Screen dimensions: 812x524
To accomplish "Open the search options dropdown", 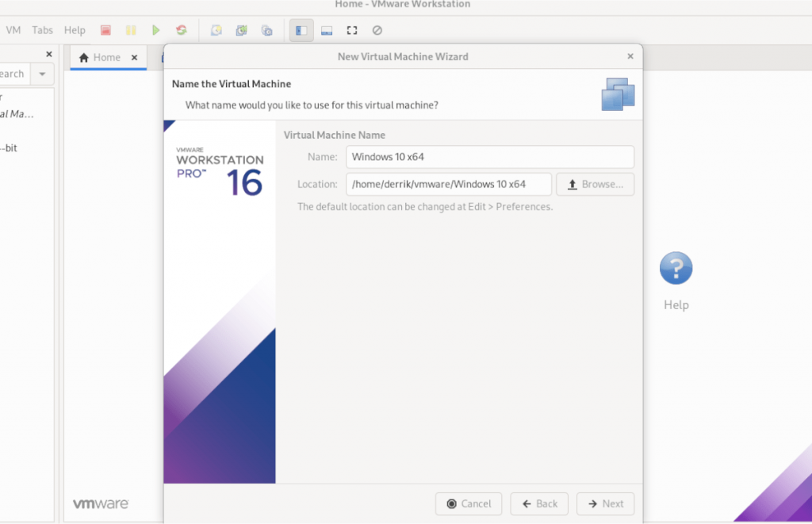I will (41, 73).
